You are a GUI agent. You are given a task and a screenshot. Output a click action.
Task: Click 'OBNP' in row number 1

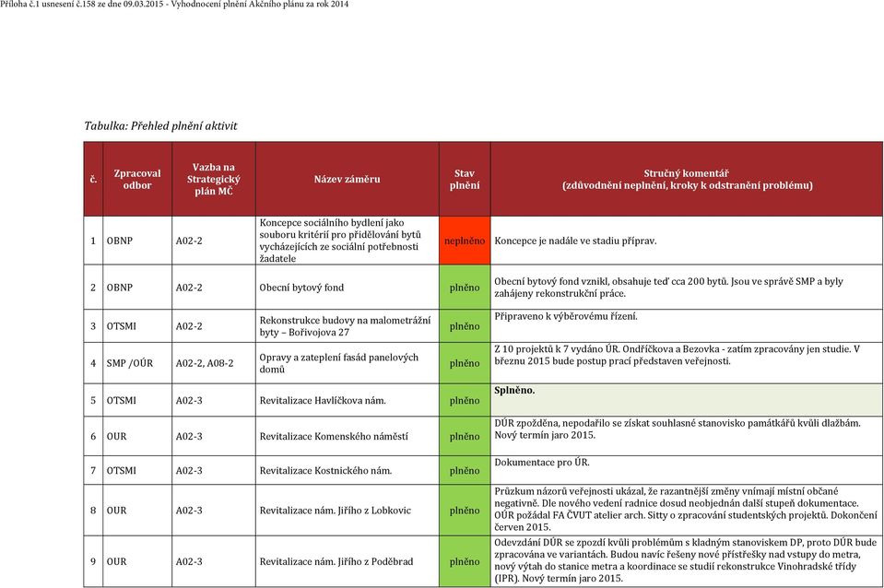[x=120, y=241]
